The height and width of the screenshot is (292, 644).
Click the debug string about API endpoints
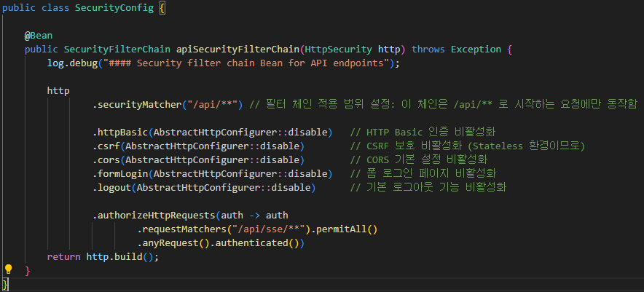246,63
